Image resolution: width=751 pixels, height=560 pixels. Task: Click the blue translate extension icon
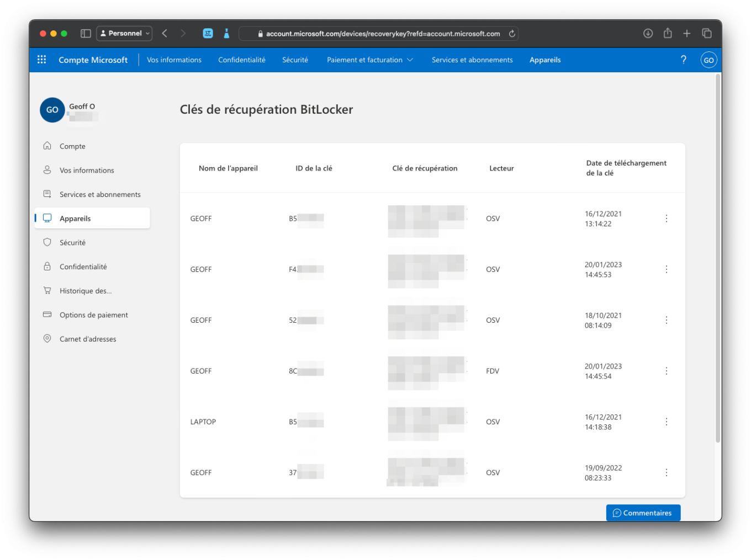(x=208, y=34)
